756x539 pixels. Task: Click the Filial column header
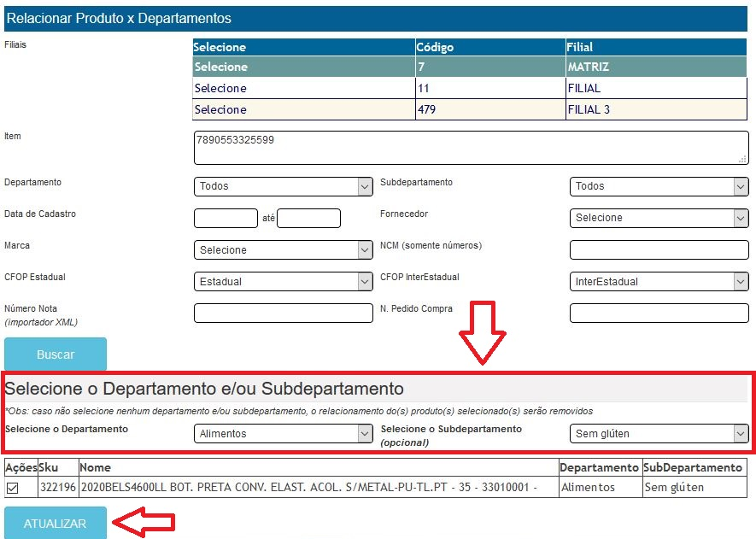[x=656, y=47]
